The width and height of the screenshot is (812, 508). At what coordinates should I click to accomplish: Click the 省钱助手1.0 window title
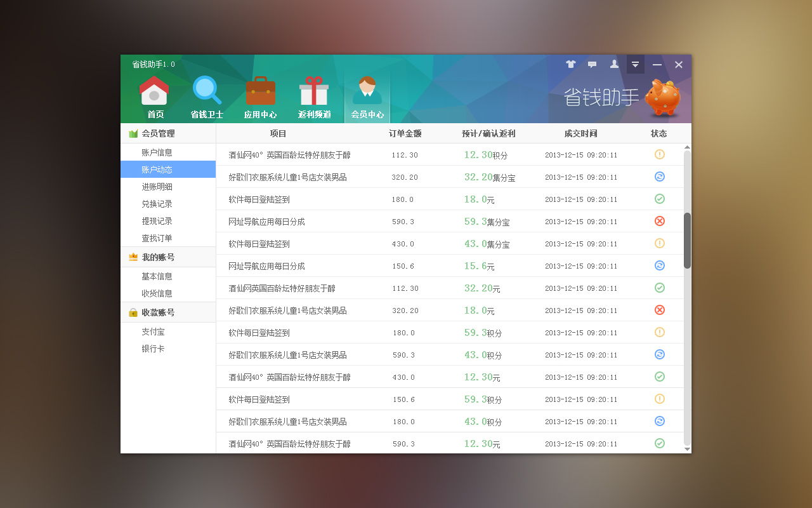[x=154, y=64]
